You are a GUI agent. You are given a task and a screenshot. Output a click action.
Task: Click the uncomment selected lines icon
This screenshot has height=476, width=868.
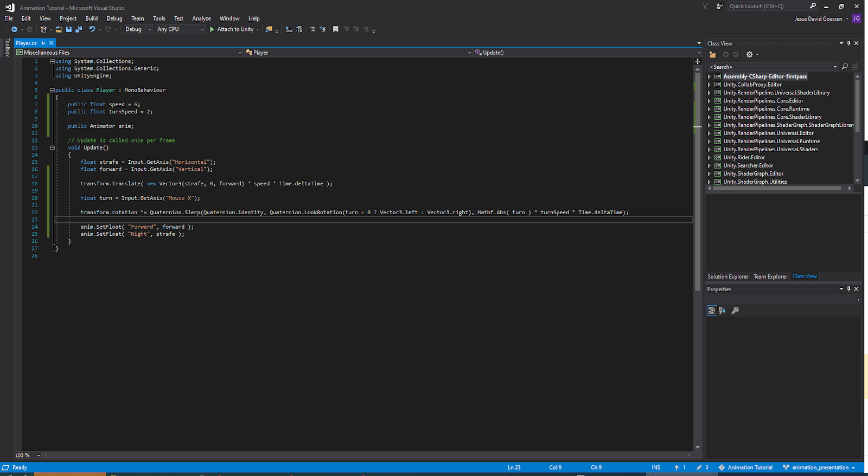click(322, 29)
